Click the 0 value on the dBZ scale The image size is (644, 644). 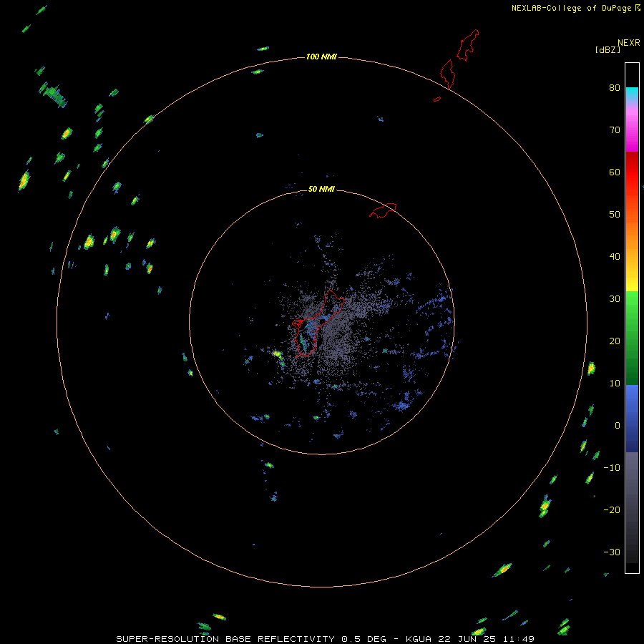[618, 426]
